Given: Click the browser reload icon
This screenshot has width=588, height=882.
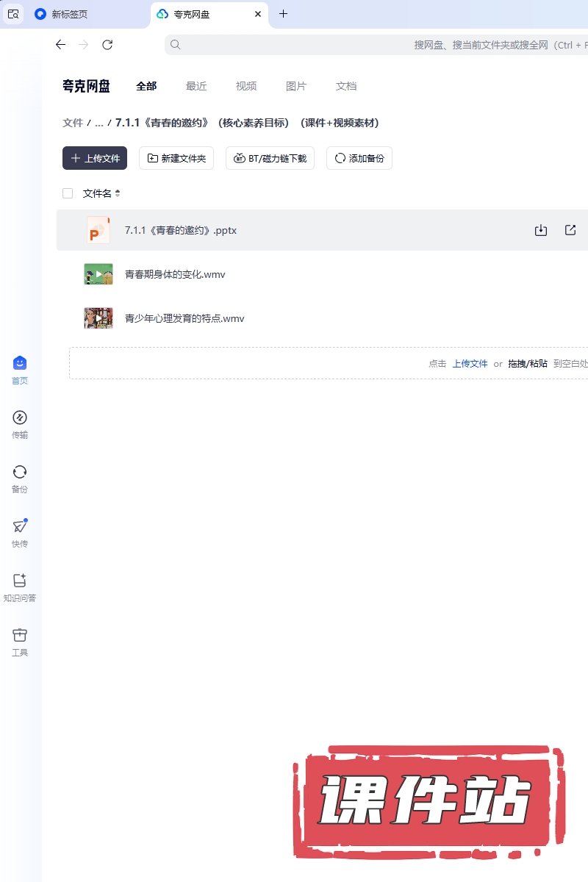Looking at the screenshot, I should click(107, 45).
